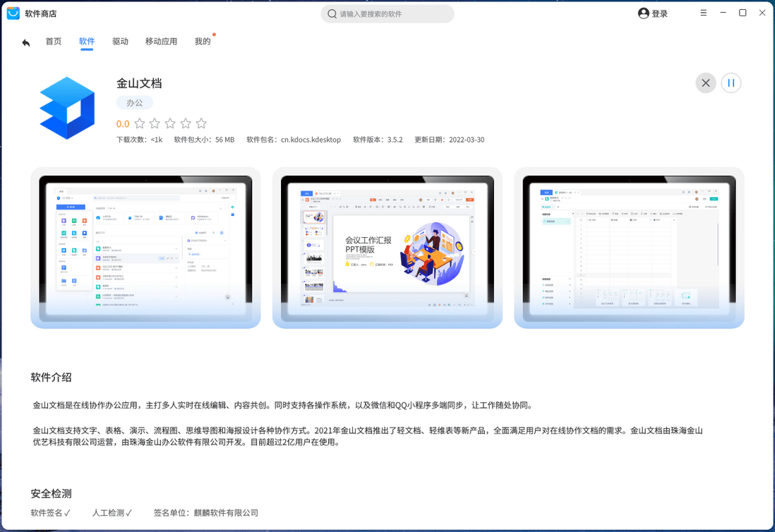Switch to the 驱动 tab
The width and height of the screenshot is (775, 532).
coord(121,41)
